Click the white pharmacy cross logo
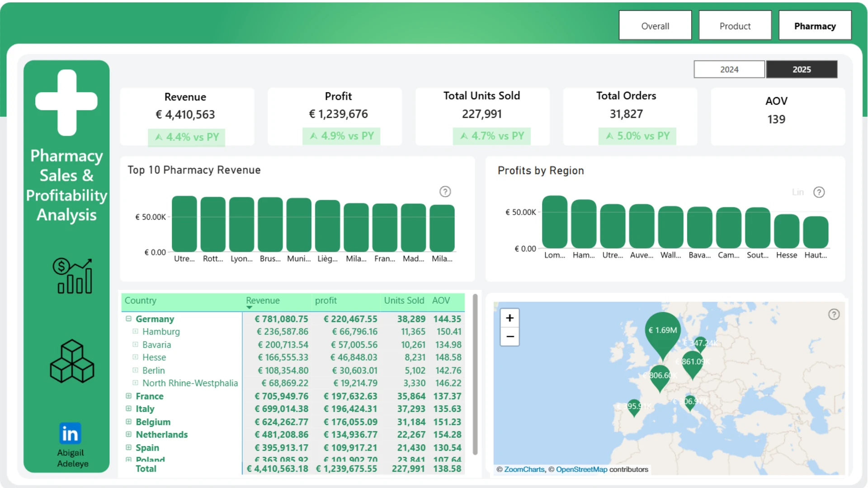This screenshot has width=868, height=488. (66, 102)
